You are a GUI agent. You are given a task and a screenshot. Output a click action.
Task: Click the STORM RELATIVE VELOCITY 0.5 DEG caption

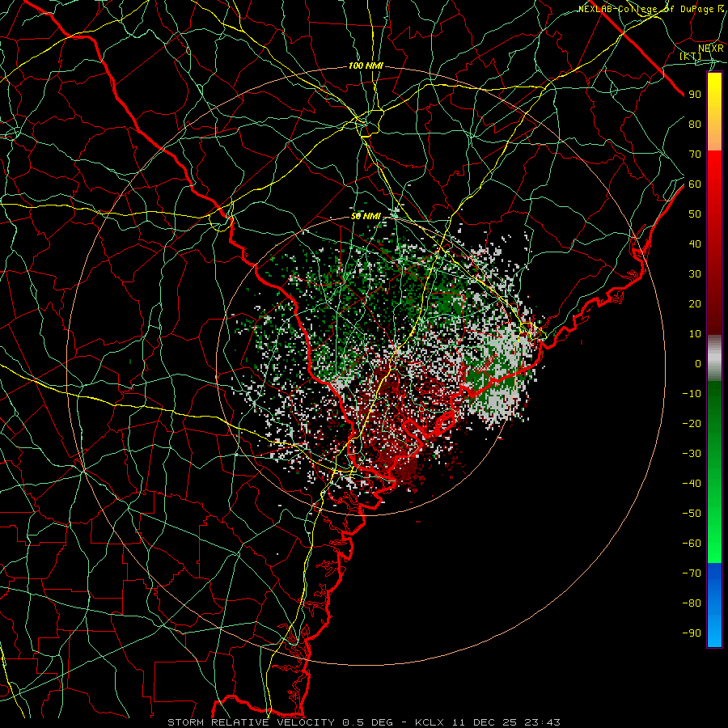280,722
